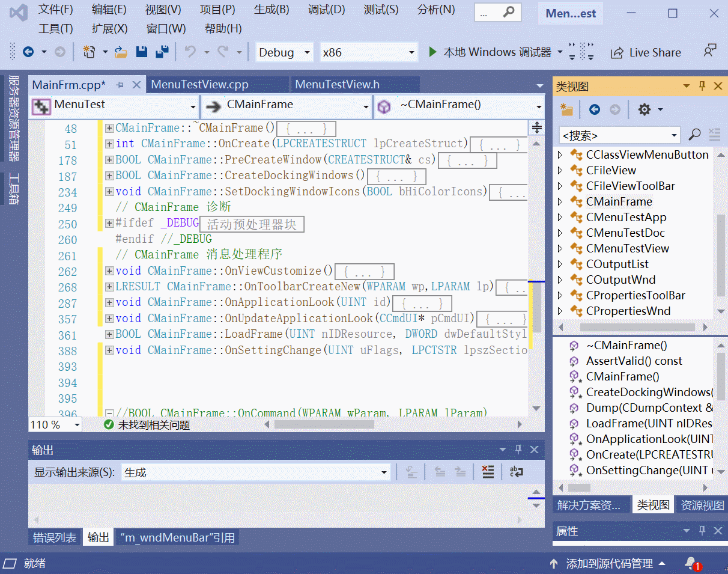
Task: Click the notifications bell in status bar
Action: [692, 564]
